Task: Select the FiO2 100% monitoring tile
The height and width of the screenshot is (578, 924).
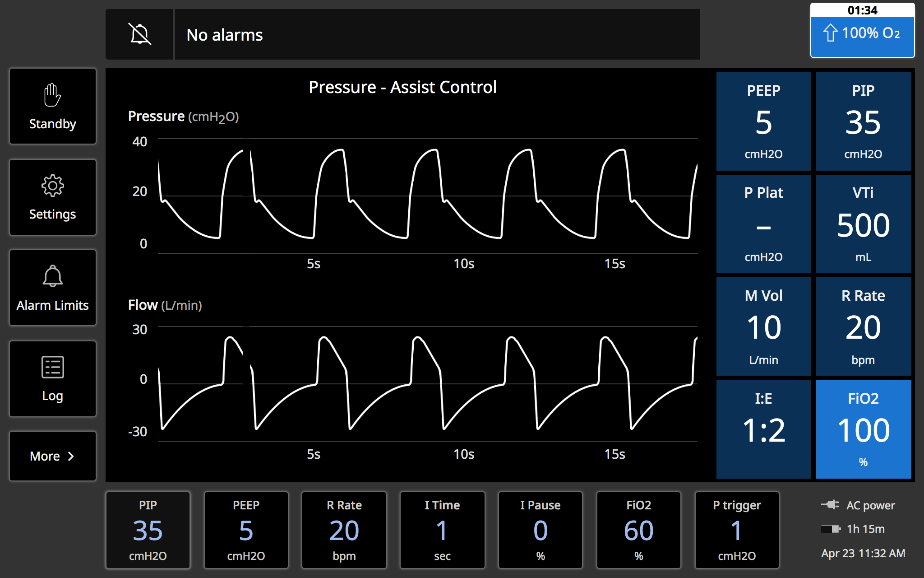Action: point(863,429)
